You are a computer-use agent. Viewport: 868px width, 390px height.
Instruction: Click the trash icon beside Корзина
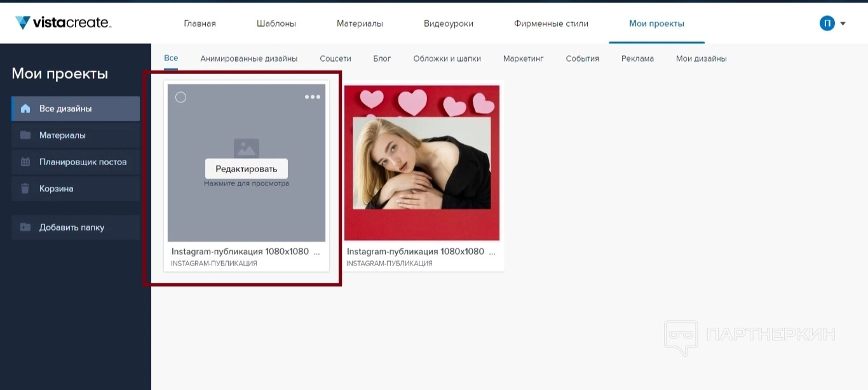[x=25, y=189]
